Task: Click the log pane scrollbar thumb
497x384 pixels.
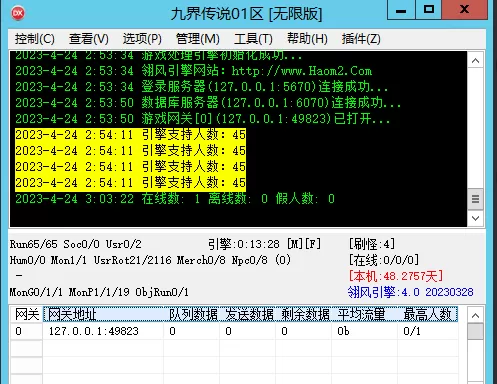Action: point(476,199)
